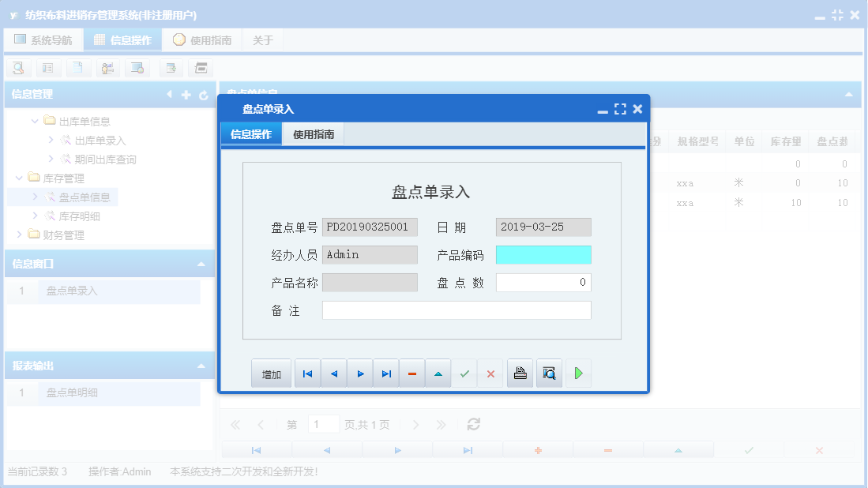This screenshot has width=868, height=488.
Task: Go to the next record with blue arrow icon
Action: coord(359,373)
